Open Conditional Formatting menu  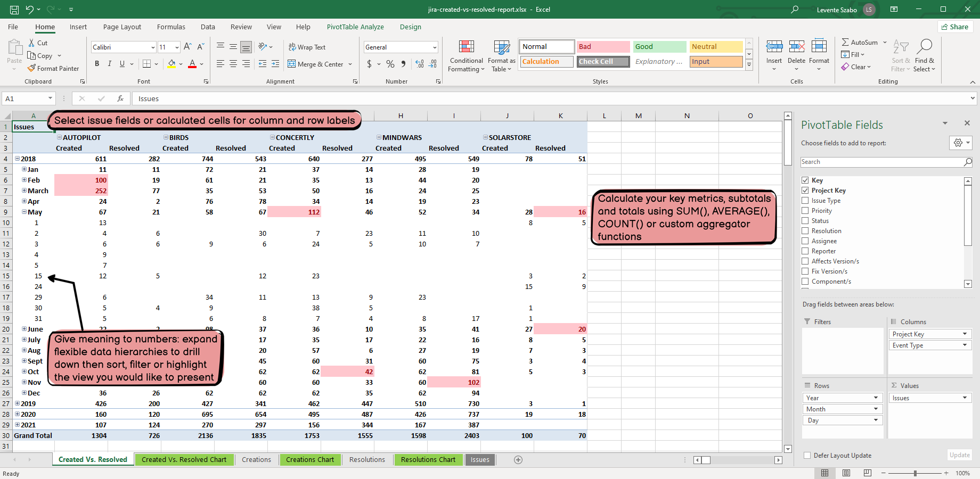coord(466,56)
